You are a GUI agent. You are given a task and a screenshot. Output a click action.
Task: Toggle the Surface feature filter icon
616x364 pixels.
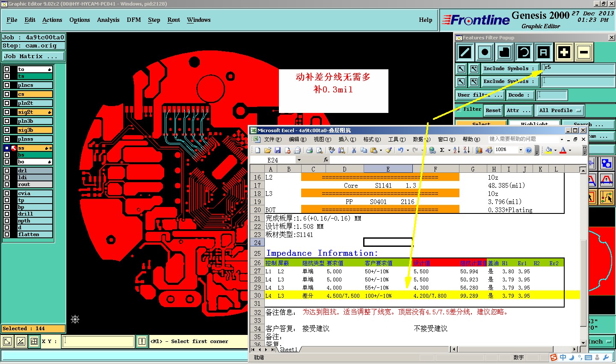pyautogui.click(x=504, y=53)
